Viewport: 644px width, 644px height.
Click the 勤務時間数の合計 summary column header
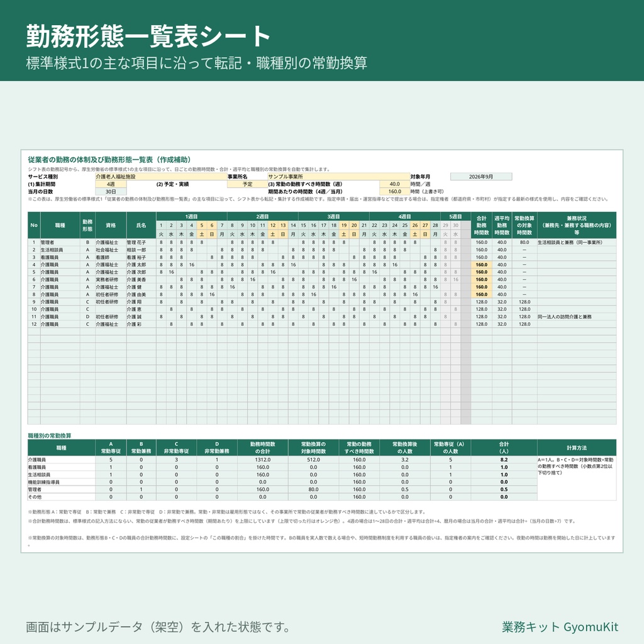[262, 448]
